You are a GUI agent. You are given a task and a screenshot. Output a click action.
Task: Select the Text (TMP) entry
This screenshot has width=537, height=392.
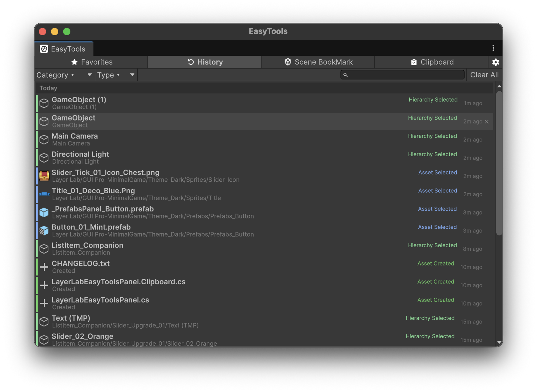[265, 322]
